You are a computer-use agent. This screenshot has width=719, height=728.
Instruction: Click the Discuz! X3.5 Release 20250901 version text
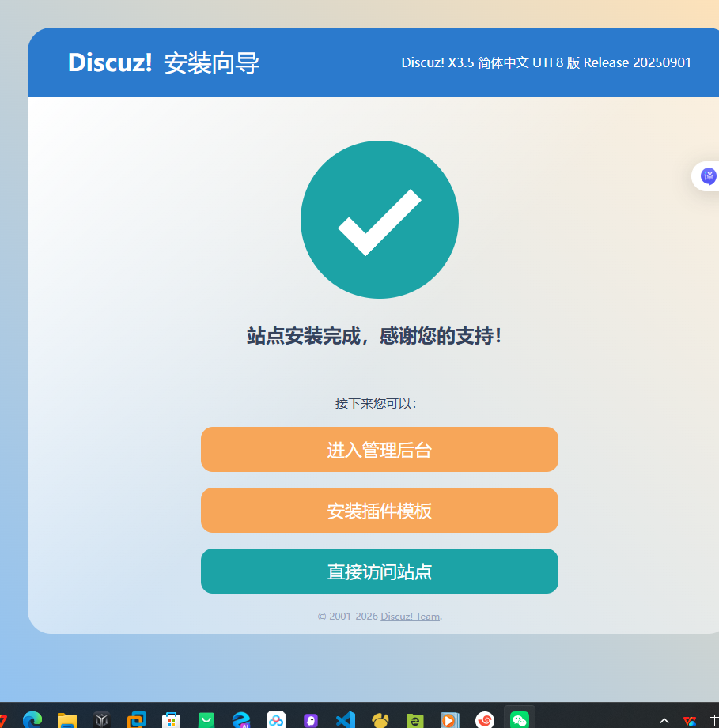(547, 62)
